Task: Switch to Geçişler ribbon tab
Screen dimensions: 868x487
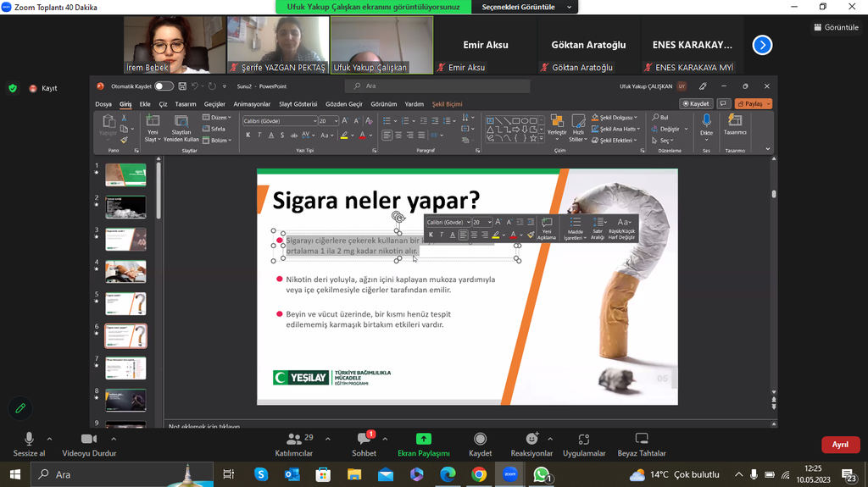Action: pos(214,104)
